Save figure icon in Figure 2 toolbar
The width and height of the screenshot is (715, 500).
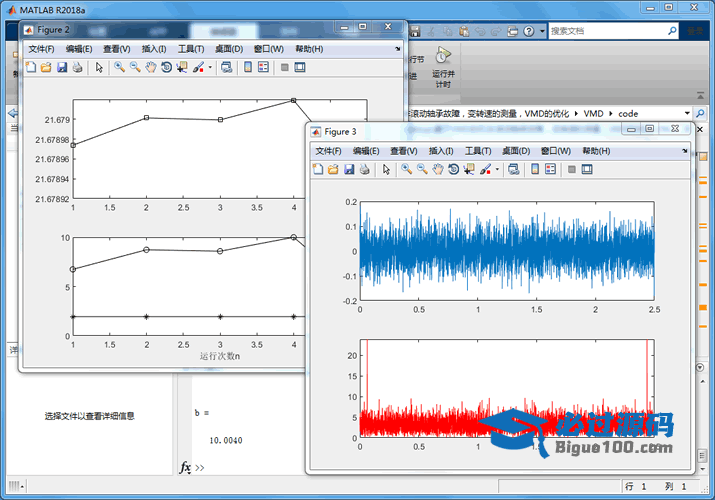(x=62, y=67)
